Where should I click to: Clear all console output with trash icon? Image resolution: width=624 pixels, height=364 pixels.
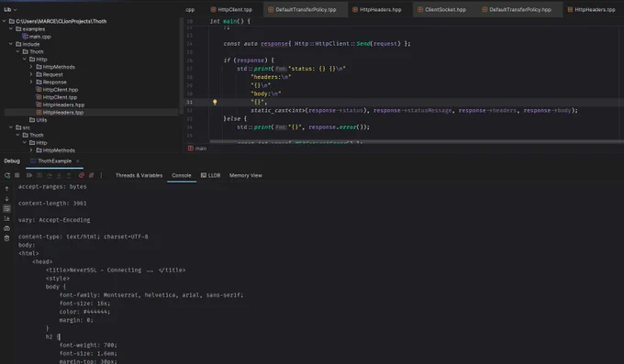coord(6,238)
